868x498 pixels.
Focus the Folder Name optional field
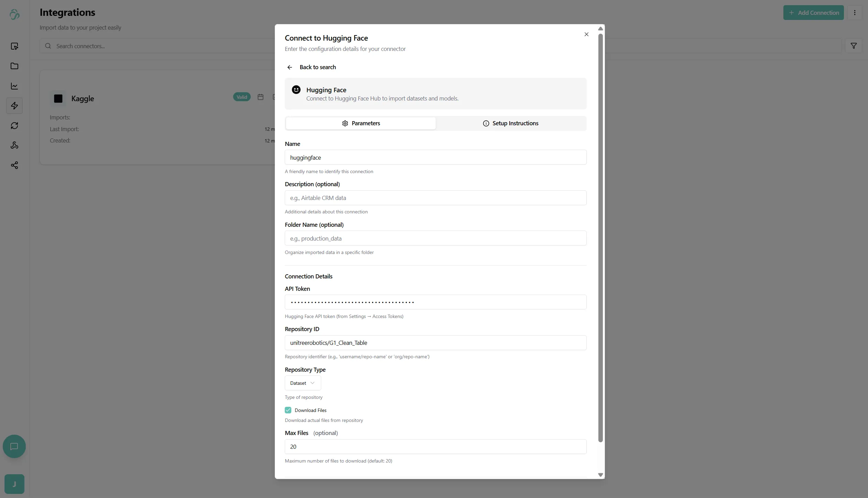(435, 238)
